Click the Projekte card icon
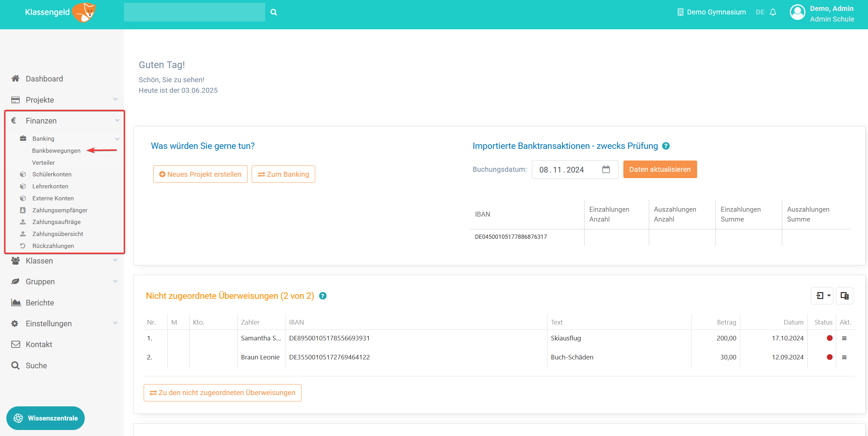This screenshot has width=868, height=436. click(x=15, y=100)
